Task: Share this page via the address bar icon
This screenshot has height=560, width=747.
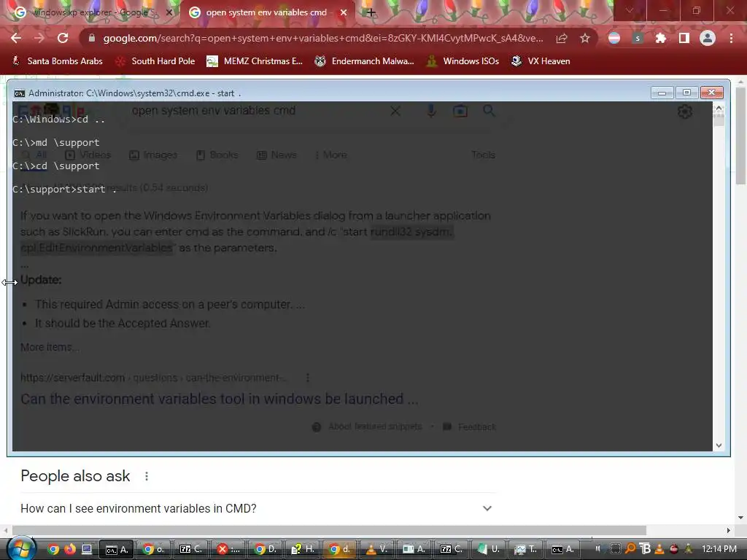Action: pyautogui.click(x=562, y=38)
